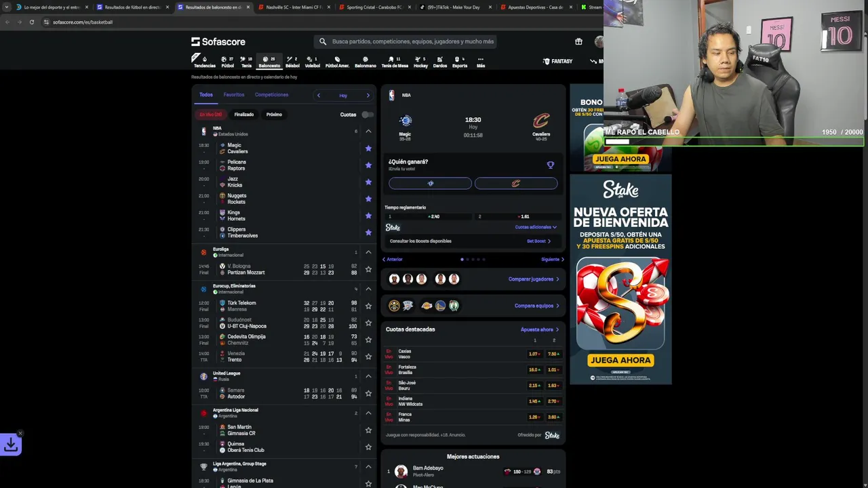Image resolution: width=868 pixels, height=488 pixels.
Task: Open Bet Boost link
Action: [538, 241]
